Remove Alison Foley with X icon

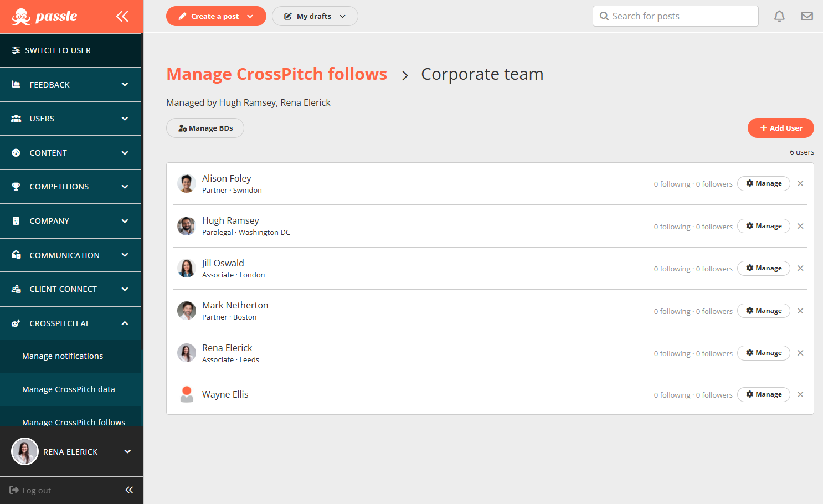pos(800,183)
